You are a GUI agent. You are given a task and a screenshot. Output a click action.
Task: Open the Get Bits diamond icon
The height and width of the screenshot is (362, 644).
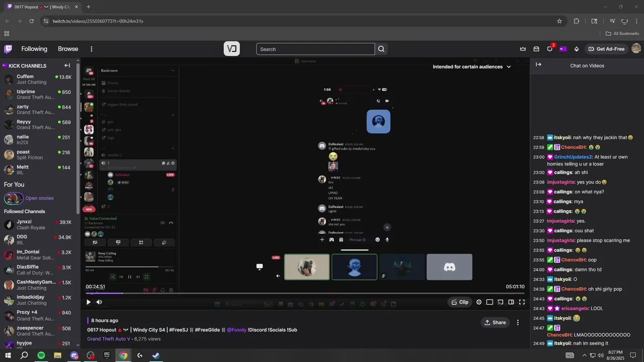tap(577, 49)
